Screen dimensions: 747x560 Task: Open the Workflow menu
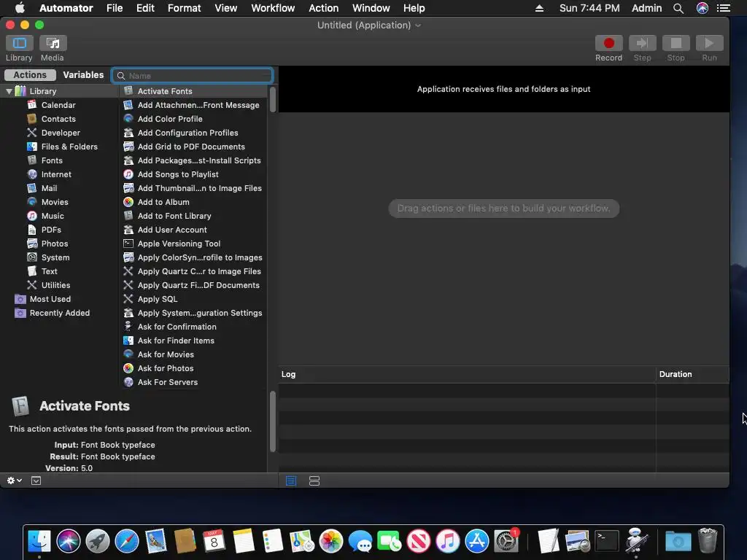tap(273, 8)
